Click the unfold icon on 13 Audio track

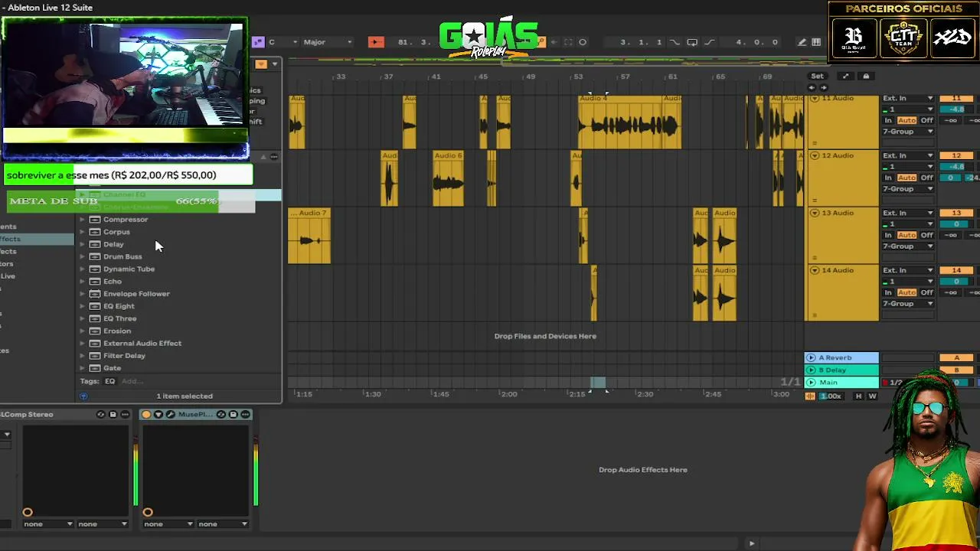tap(815, 214)
